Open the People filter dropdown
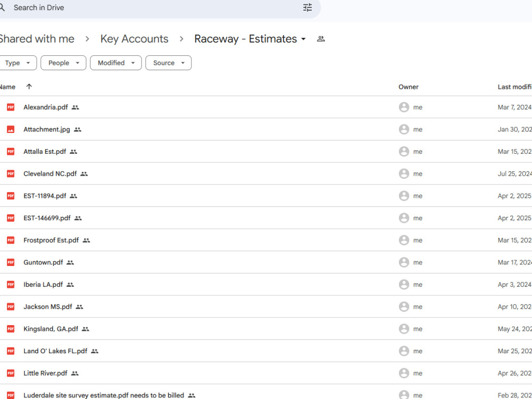Viewport: 532px width, 399px height. [63, 63]
